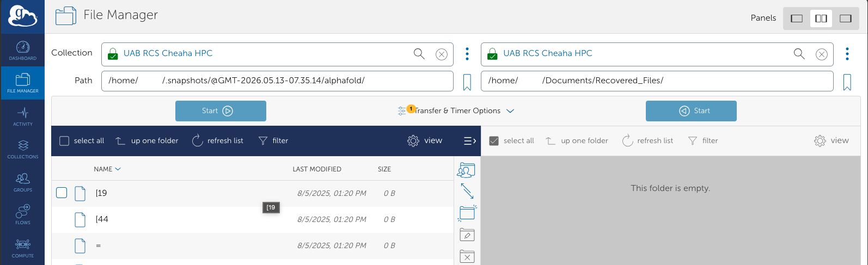Click the = file icon

click(80, 246)
